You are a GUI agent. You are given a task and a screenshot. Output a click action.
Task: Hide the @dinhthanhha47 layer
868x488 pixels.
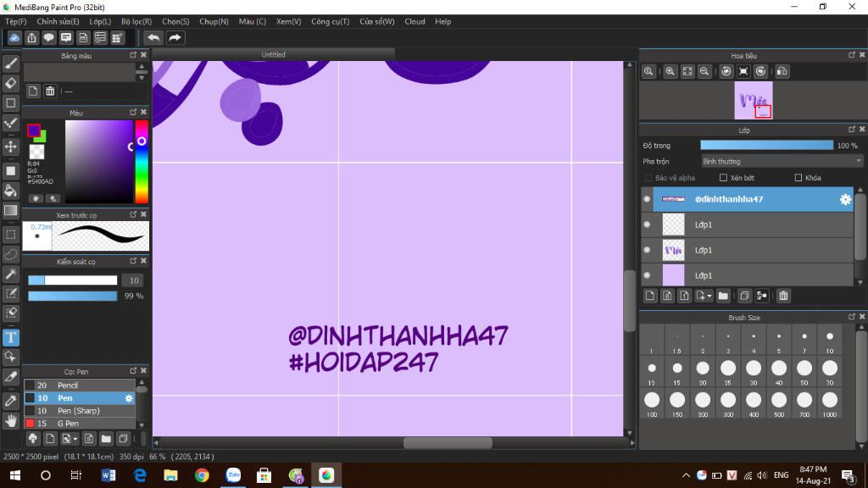pyautogui.click(x=647, y=199)
